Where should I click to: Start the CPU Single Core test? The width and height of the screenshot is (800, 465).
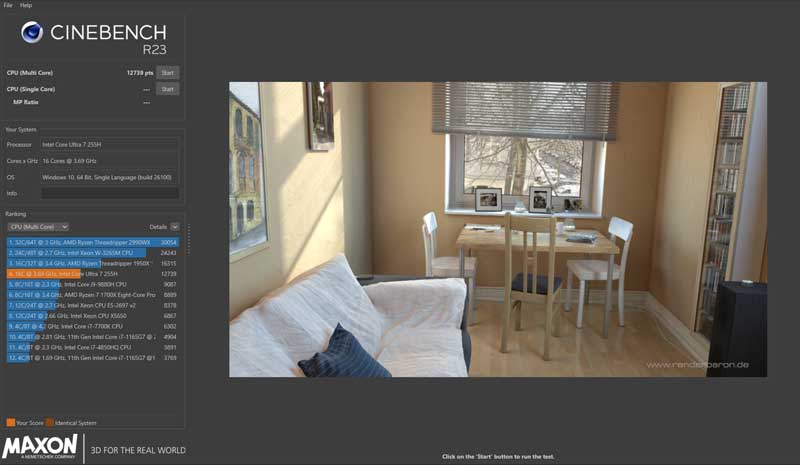[167, 89]
